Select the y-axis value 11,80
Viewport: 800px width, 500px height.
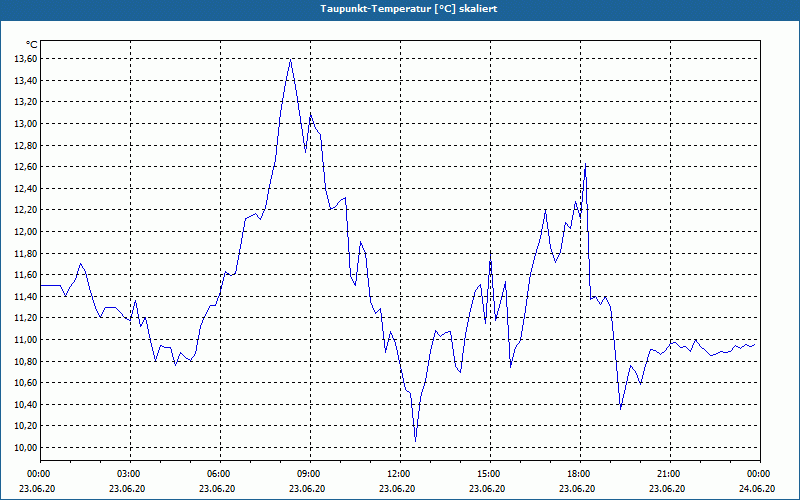pos(26,254)
